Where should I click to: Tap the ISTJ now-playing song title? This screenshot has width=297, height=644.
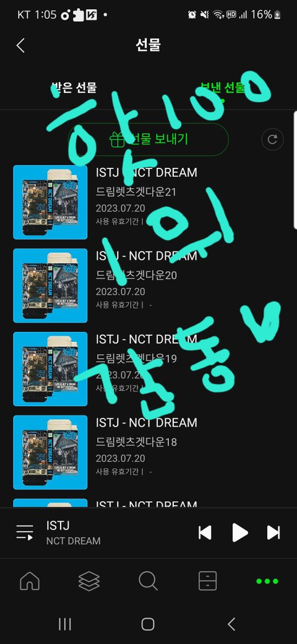tap(58, 525)
